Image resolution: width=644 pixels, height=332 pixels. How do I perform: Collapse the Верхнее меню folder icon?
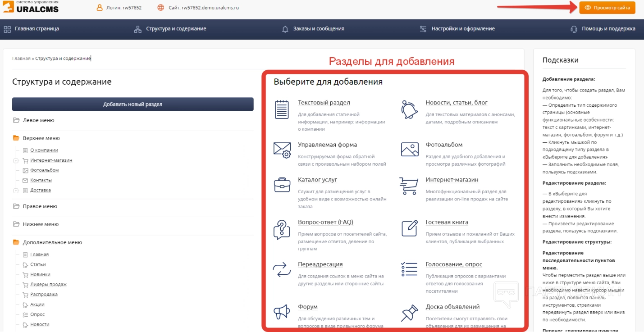pos(16,138)
